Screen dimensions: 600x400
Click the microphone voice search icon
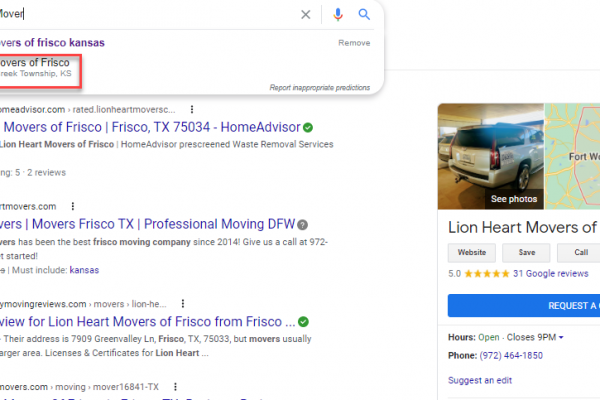coord(337,15)
